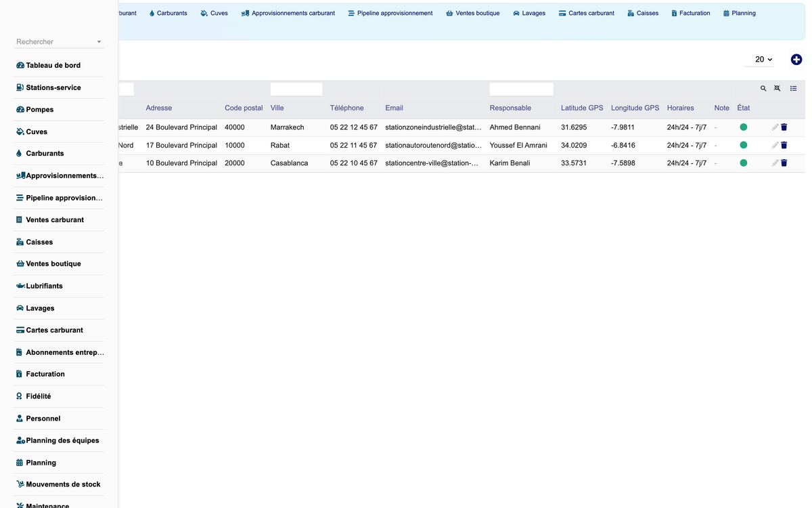The image size is (812, 508).
Task: Click the email cell starting stationzoneindustrielle@
Action: click(x=434, y=127)
